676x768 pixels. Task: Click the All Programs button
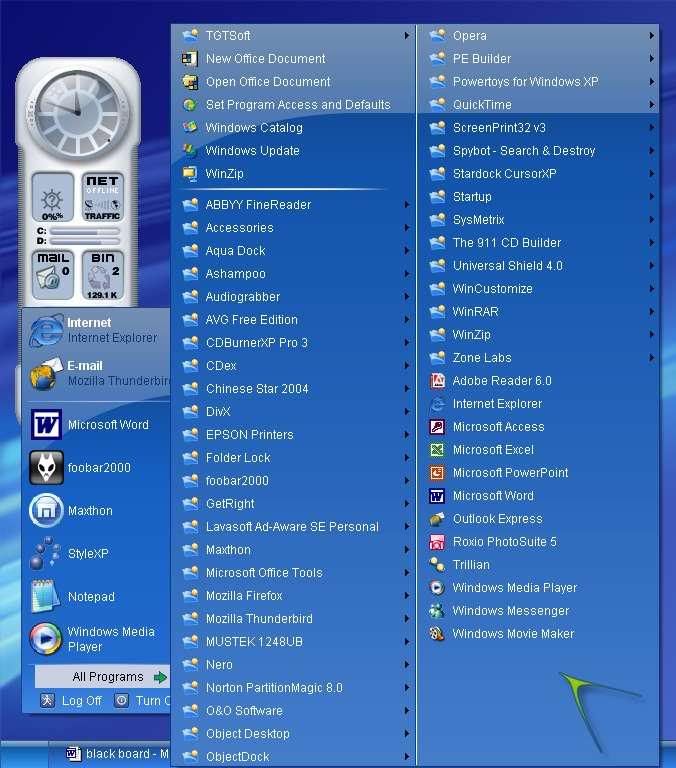click(x=102, y=677)
